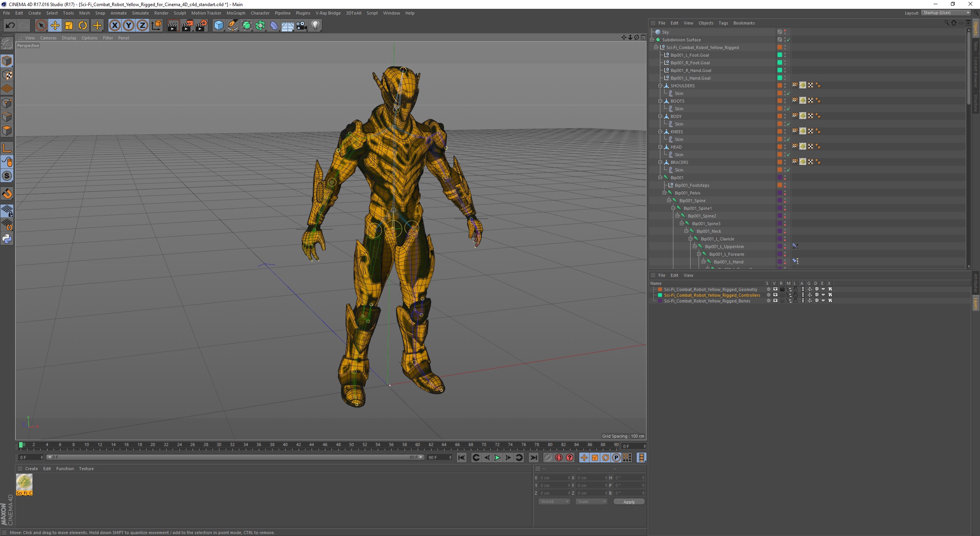Toggle Y axis lock

click(x=129, y=26)
